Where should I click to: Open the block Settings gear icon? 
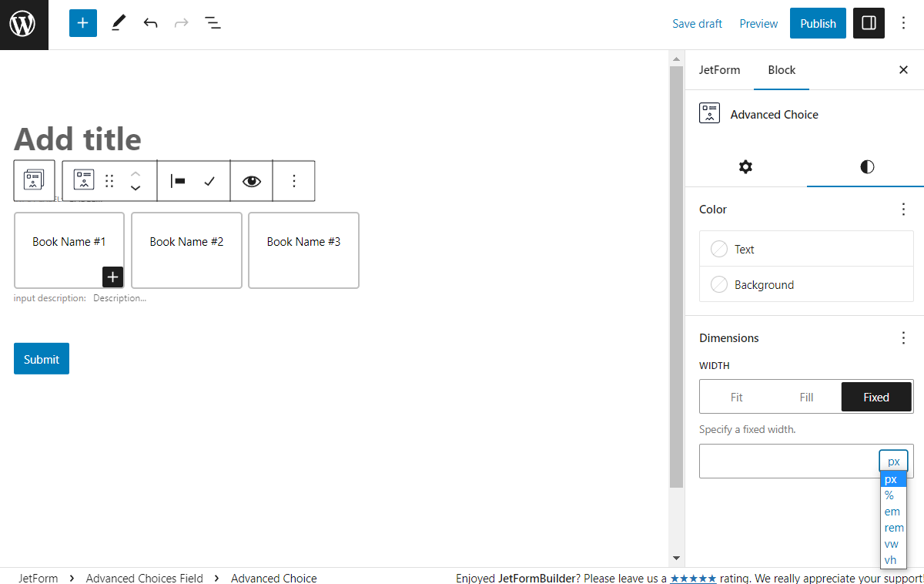[745, 167]
